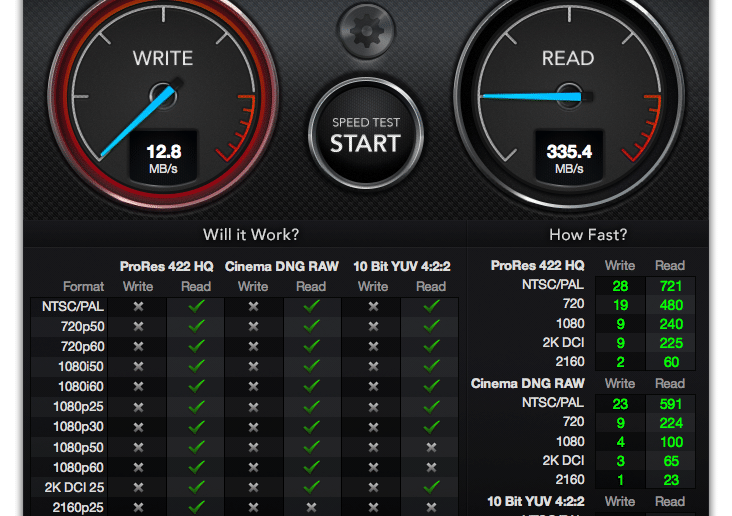This screenshot has height=516, width=732.
Task: Click the 'Will it Work?' panel header
Action: [251, 234]
